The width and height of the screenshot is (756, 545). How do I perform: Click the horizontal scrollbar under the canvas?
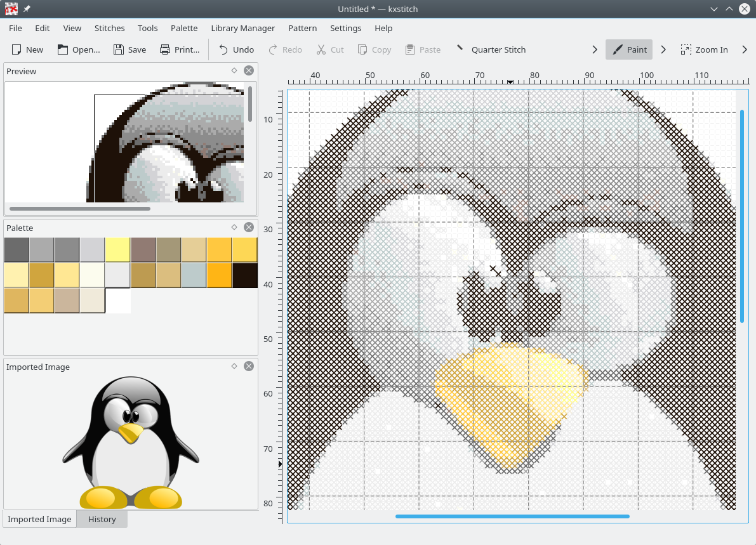coord(512,516)
